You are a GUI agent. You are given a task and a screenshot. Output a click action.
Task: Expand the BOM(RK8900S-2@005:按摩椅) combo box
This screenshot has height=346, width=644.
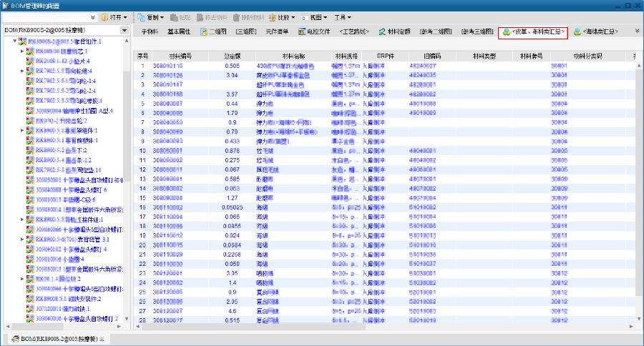tap(125, 31)
